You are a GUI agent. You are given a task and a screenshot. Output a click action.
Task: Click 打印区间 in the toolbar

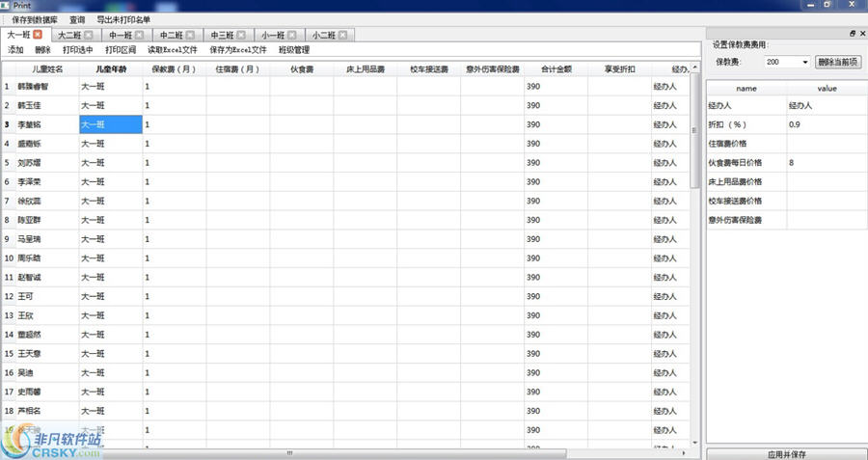(x=121, y=50)
